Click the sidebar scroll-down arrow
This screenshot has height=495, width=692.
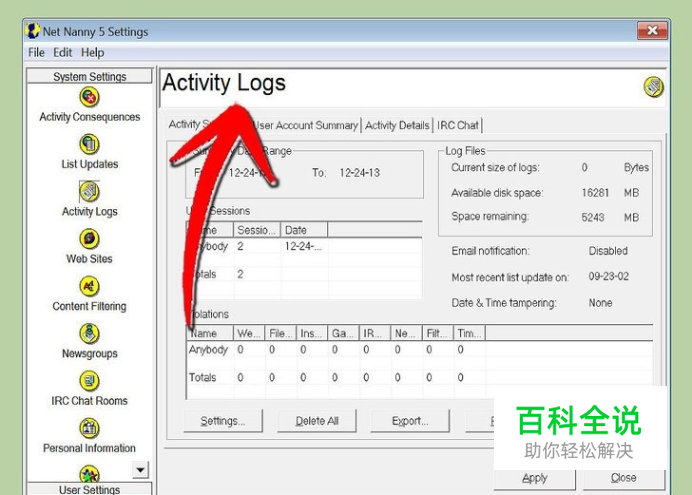point(140,470)
